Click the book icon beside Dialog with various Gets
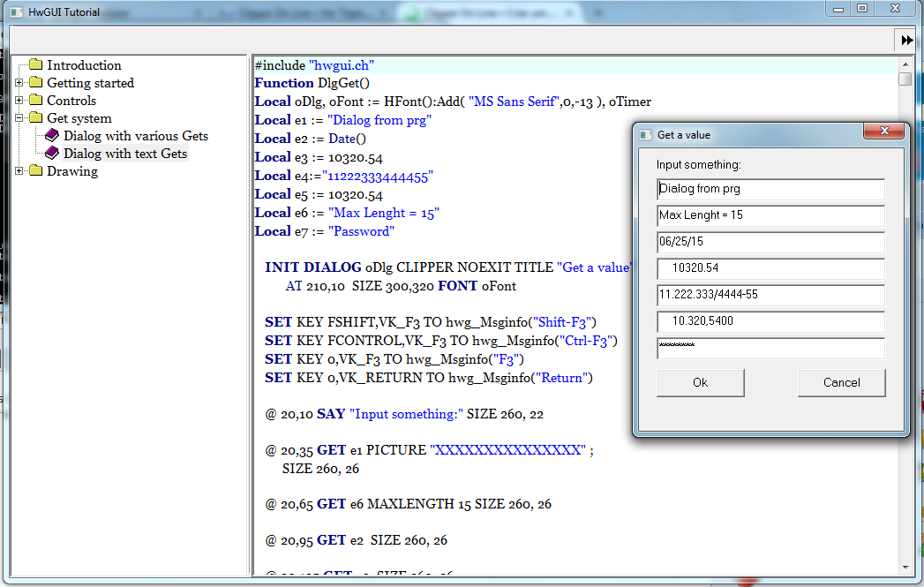Image resolution: width=924 pixels, height=587 pixels. point(51,136)
